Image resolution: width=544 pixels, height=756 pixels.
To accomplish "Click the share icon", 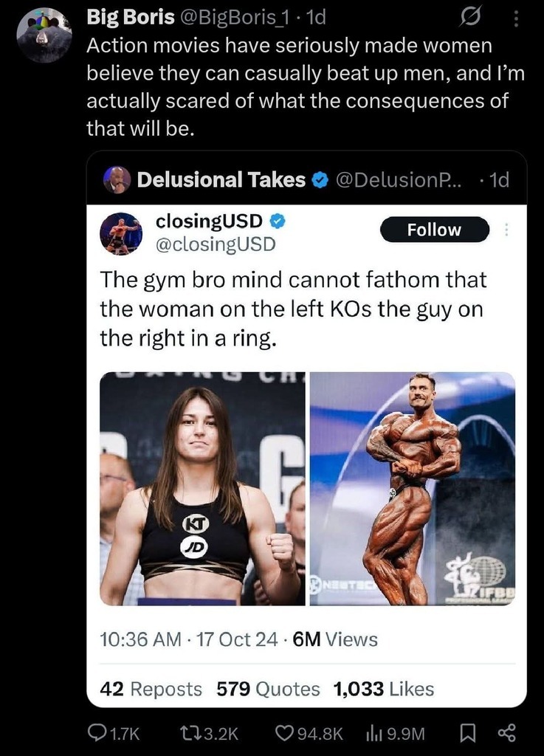I will pos(506,732).
